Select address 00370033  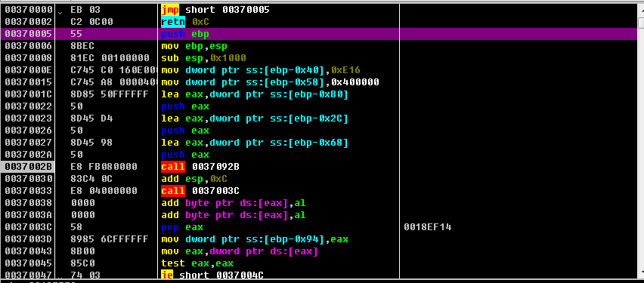point(28,191)
